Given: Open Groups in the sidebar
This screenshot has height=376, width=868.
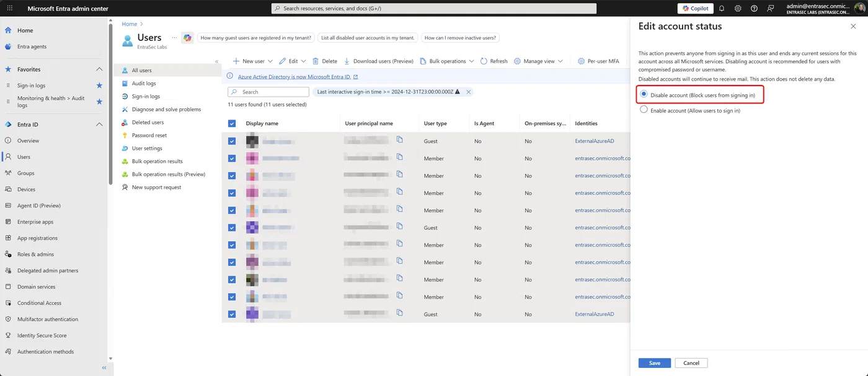Looking at the screenshot, I should pos(25,173).
